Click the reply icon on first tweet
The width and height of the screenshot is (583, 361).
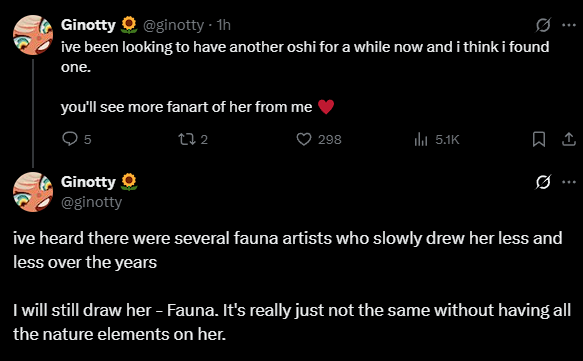(70, 139)
